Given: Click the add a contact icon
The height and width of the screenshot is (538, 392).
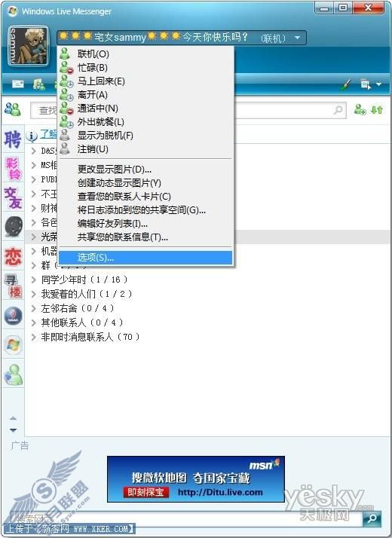Looking at the screenshot, I should coord(360,110).
